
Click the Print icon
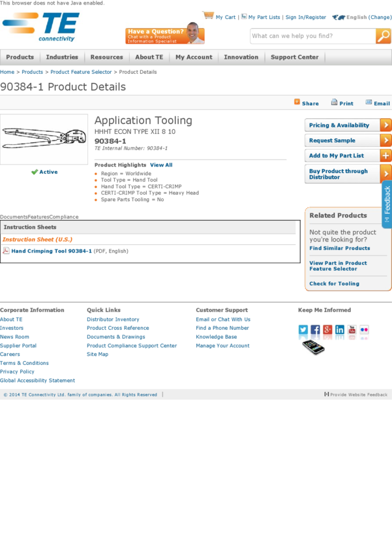[334, 103]
